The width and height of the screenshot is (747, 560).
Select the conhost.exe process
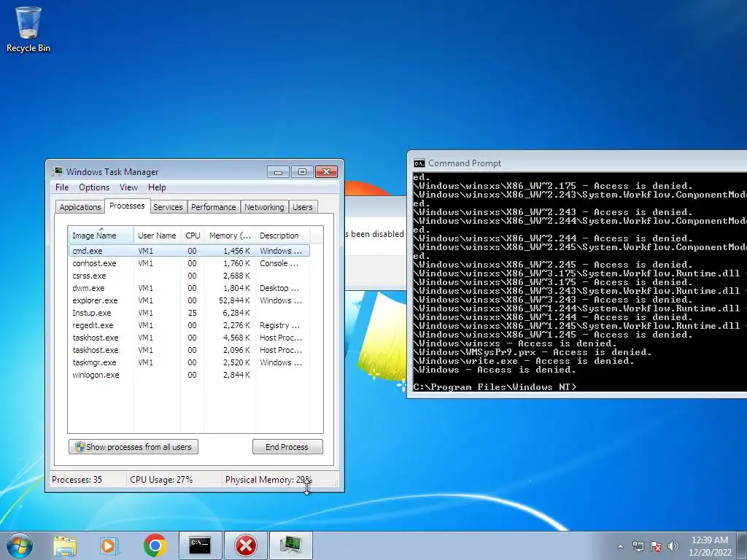click(x=189, y=263)
